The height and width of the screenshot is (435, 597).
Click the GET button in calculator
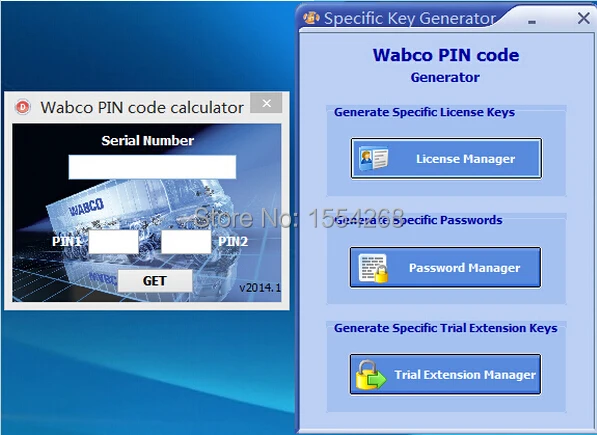(155, 281)
